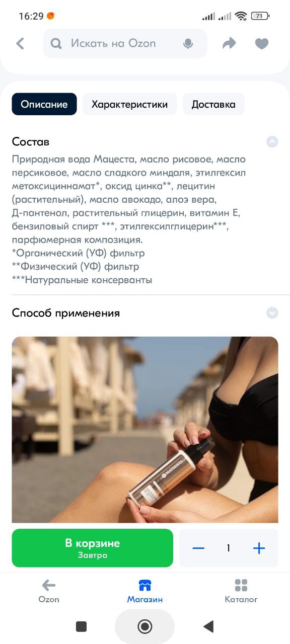Select the Описание tab
The height and width of the screenshot is (644, 290).
(x=44, y=104)
